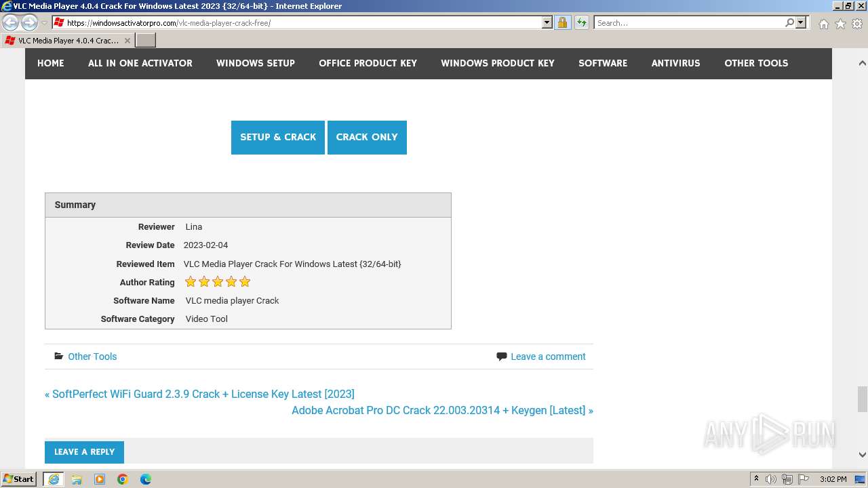Screen dimensions: 868x488
Task: Click the fifth author rating star
Action: point(245,282)
